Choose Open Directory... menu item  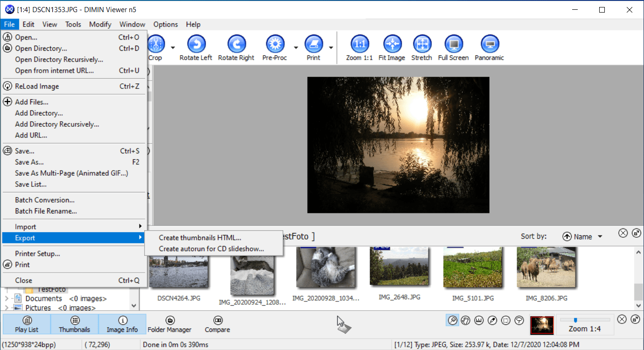(74, 48)
